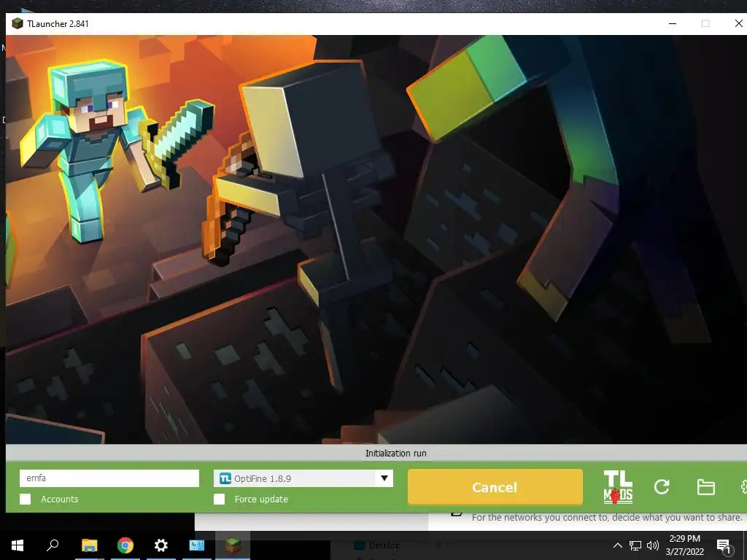This screenshot has height=560, width=747.
Task: Click the Initialization run status bar
Action: pos(376,454)
